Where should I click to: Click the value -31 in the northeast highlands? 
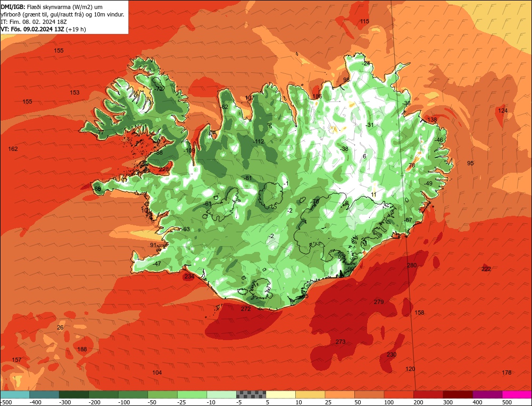(370, 125)
